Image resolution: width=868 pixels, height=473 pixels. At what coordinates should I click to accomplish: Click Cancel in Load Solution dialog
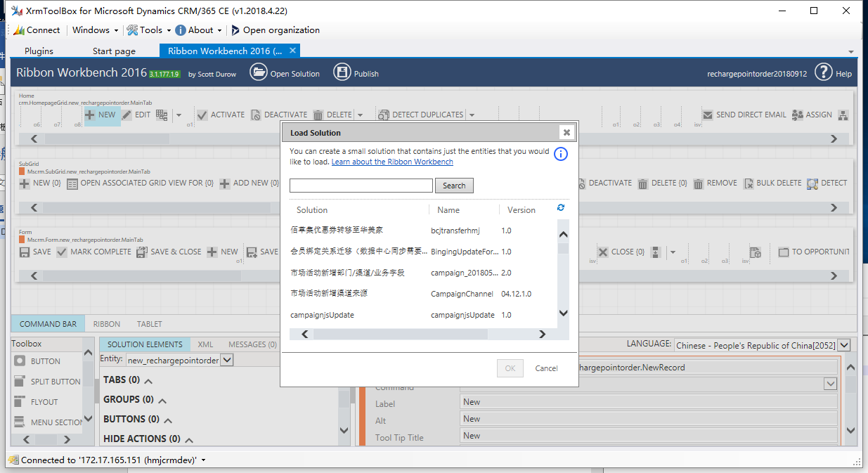tap(546, 368)
